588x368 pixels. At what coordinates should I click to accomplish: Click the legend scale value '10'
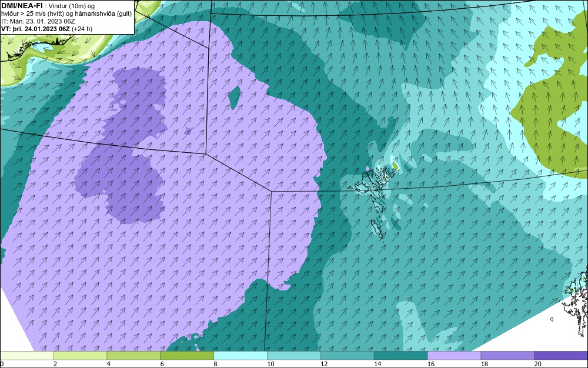pyautogui.click(x=270, y=364)
